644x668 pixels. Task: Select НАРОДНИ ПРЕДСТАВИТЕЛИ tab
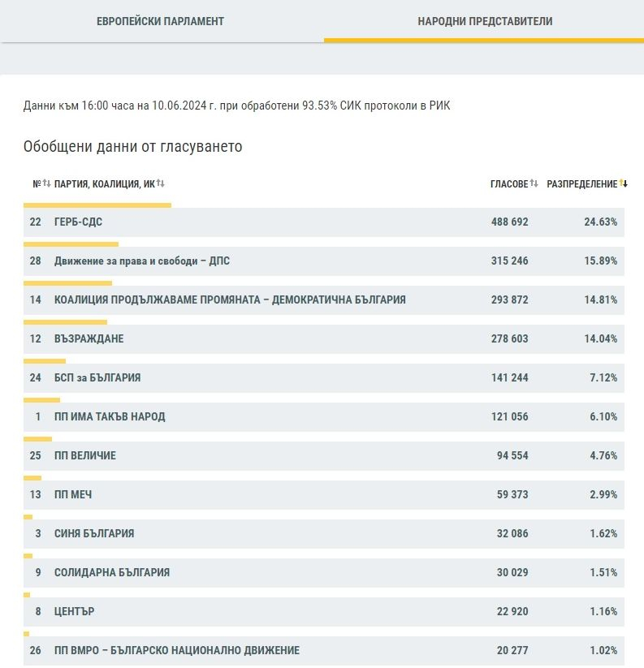pyautogui.click(x=484, y=21)
